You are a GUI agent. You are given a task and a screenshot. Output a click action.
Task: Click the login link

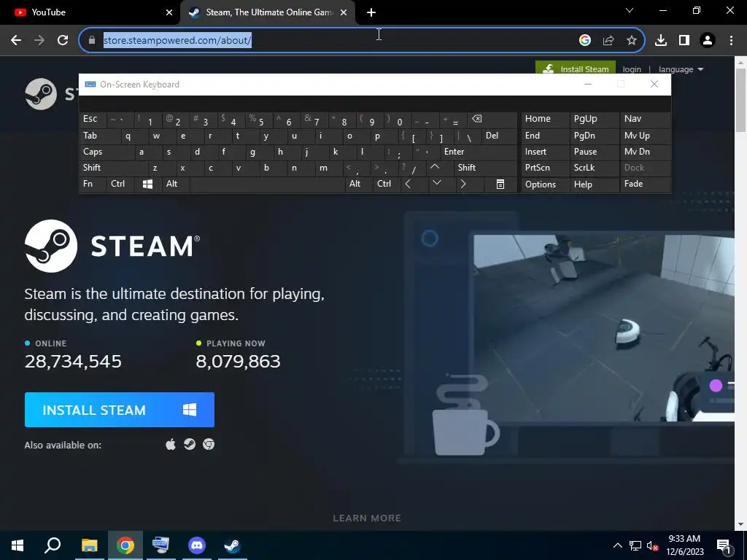(x=632, y=69)
